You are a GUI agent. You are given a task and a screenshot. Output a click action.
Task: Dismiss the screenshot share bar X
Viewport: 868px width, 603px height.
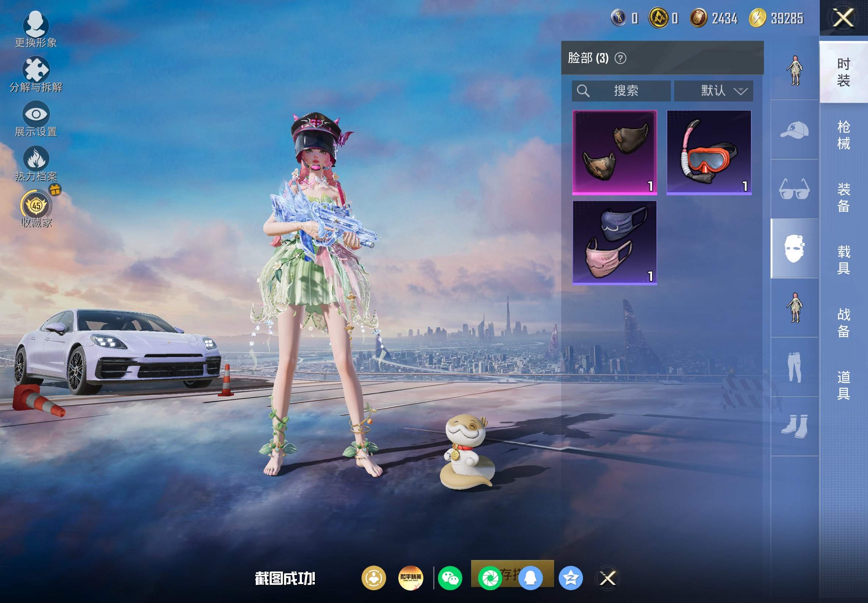[x=608, y=578]
